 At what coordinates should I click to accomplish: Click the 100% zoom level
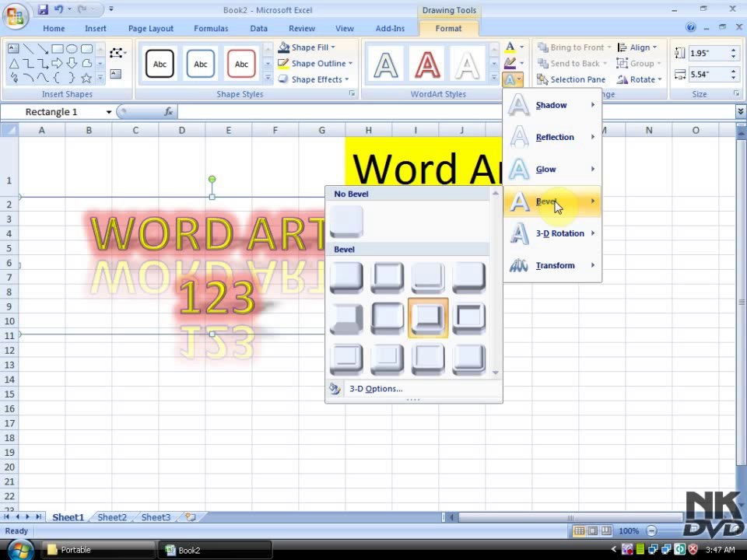click(x=629, y=530)
